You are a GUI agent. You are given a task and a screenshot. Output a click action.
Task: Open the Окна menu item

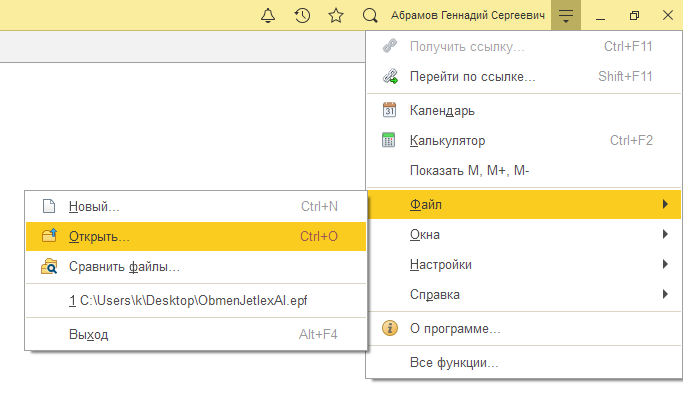pyautogui.click(x=524, y=234)
